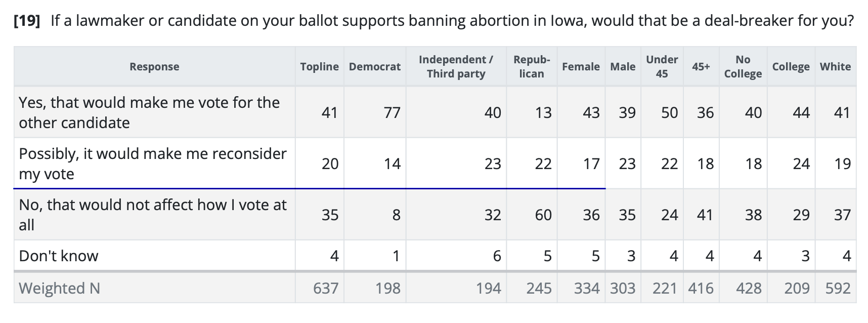This screenshot has width=868, height=323.
Task: Select the Female column header
Action: (x=581, y=67)
